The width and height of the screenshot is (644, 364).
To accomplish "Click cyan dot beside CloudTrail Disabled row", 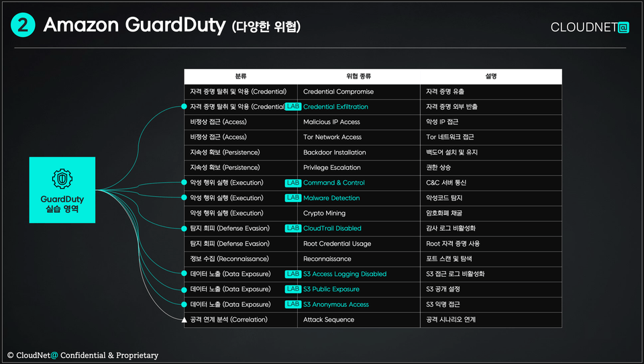I will pyautogui.click(x=184, y=228).
